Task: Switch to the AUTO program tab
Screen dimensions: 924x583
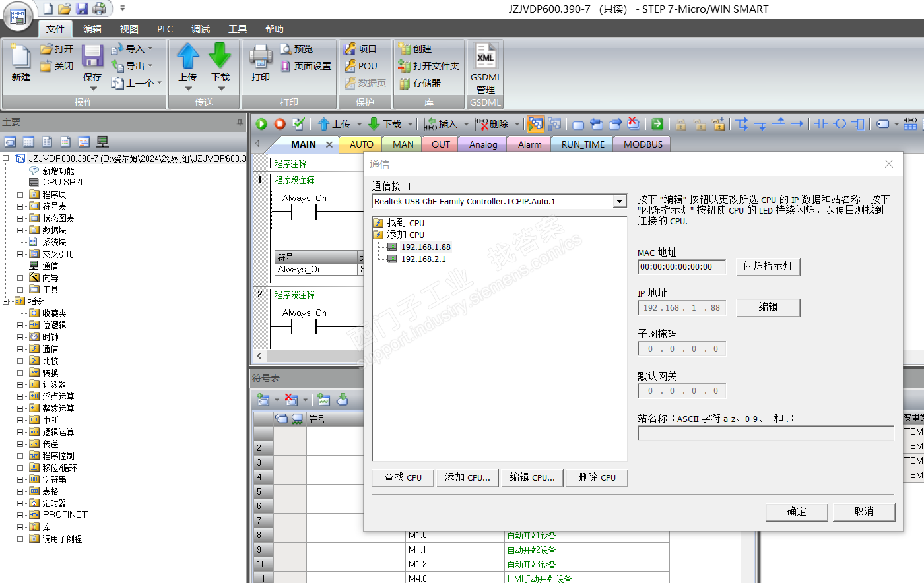Action: [362, 144]
